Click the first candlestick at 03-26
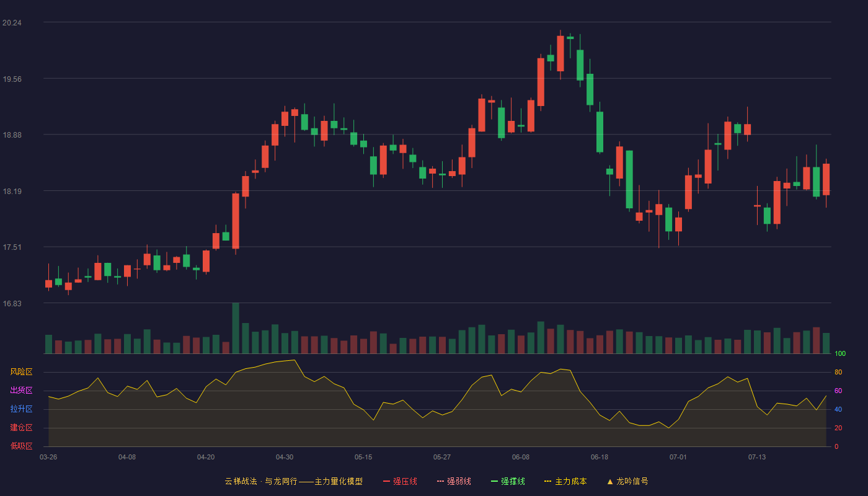This screenshot has width=868, height=496. [48, 283]
